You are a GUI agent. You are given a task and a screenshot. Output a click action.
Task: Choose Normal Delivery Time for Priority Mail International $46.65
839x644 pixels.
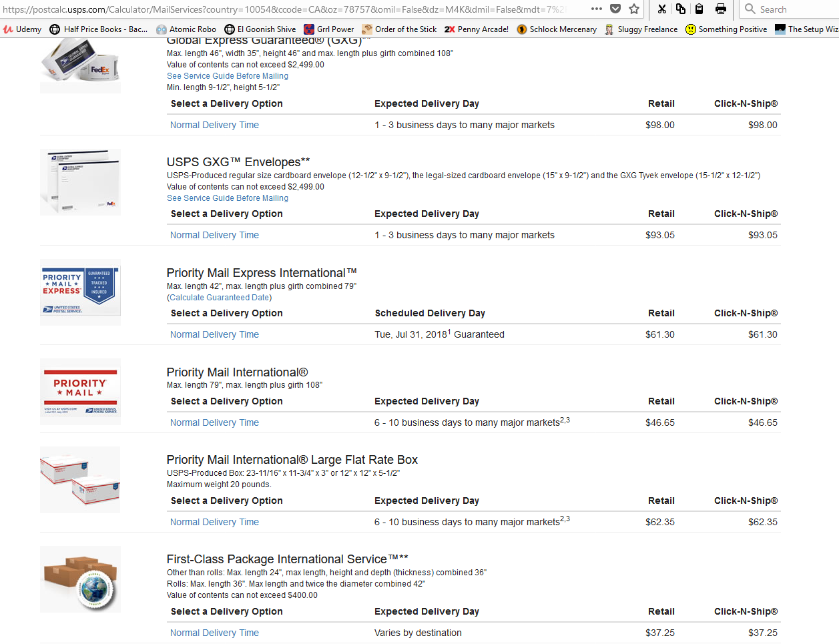click(214, 422)
